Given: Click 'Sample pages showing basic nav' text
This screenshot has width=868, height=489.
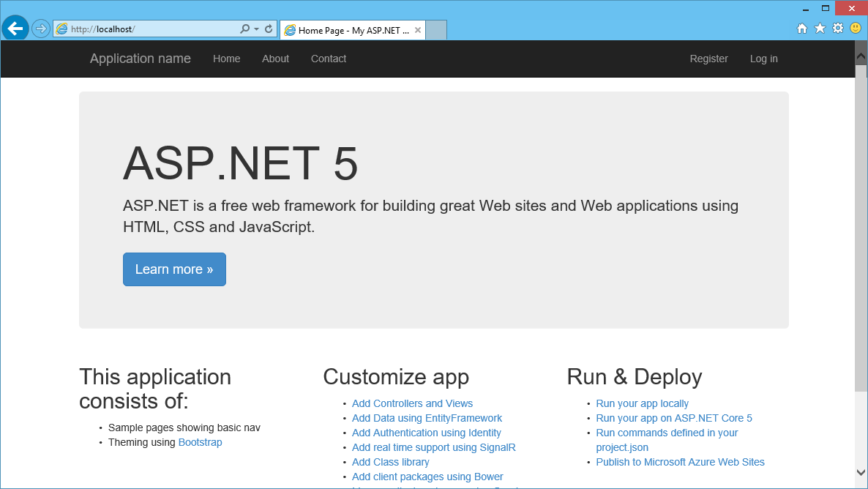Looking at the screenshot, I should point(184,428).
